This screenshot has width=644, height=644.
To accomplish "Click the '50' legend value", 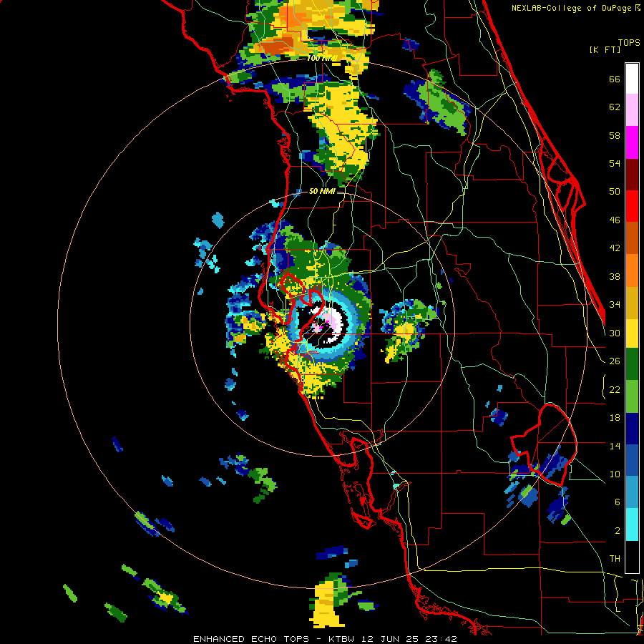I will (x=615, y=191).
